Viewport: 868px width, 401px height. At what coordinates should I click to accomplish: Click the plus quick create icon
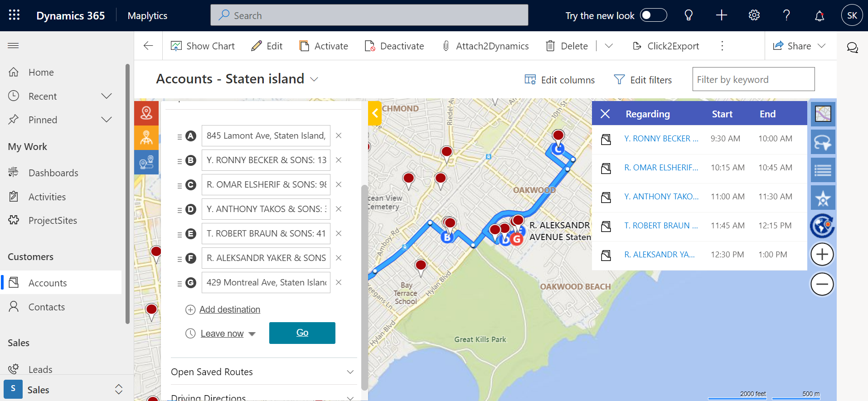tap(722, 15)
